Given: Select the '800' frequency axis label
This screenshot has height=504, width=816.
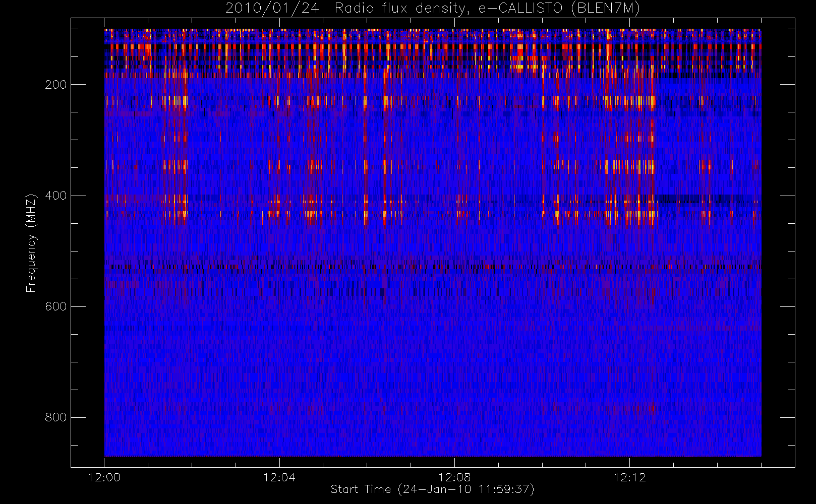Looking at the screenshot, I should 55,417.
